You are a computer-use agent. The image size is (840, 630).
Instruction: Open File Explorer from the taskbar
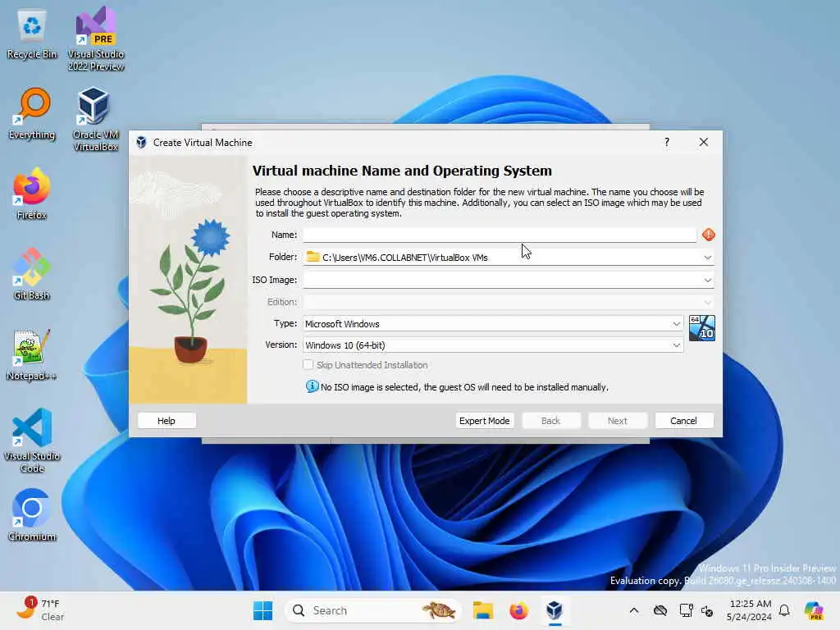(x=482, y=610)
